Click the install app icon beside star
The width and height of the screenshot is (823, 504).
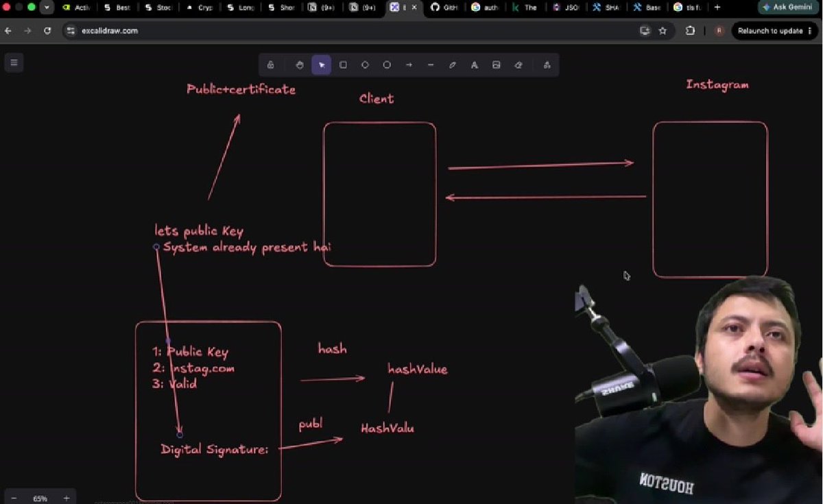(644, 31)
